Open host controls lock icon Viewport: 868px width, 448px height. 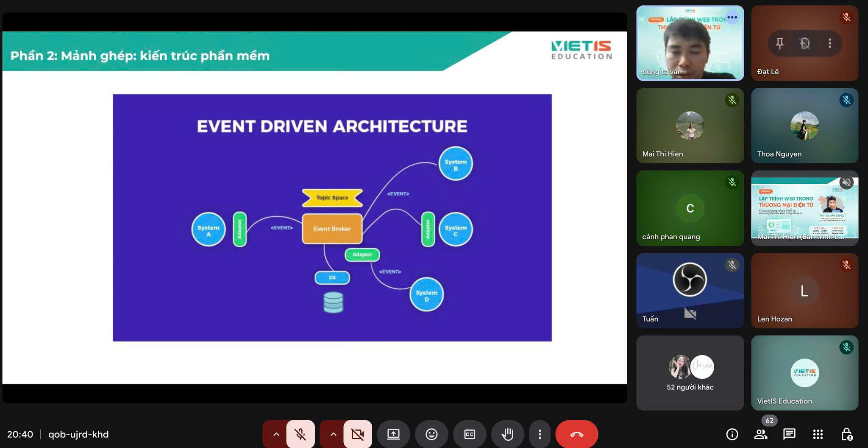846,434
